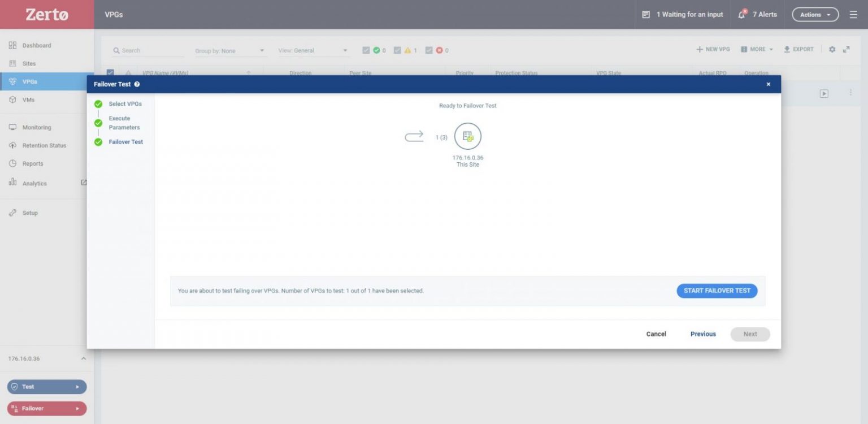The image size is (868, 424).
Task: Open the Group by dropdown
Action: point(230,50)
